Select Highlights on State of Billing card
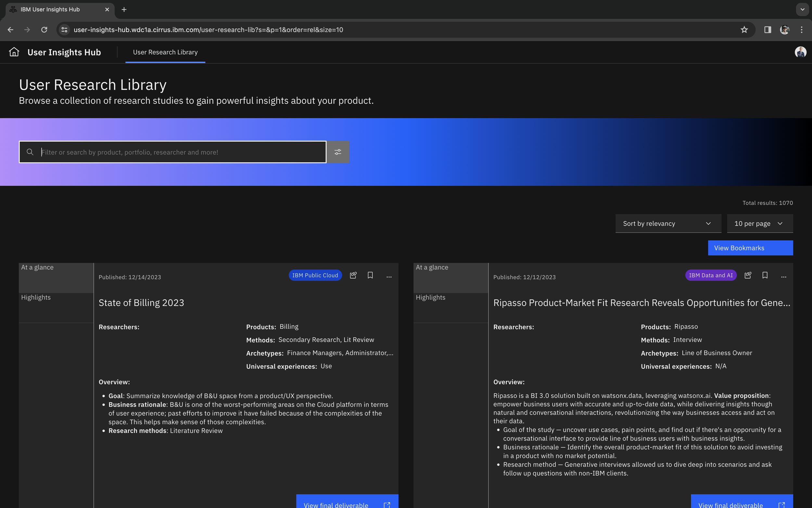 tap(56, 308)
